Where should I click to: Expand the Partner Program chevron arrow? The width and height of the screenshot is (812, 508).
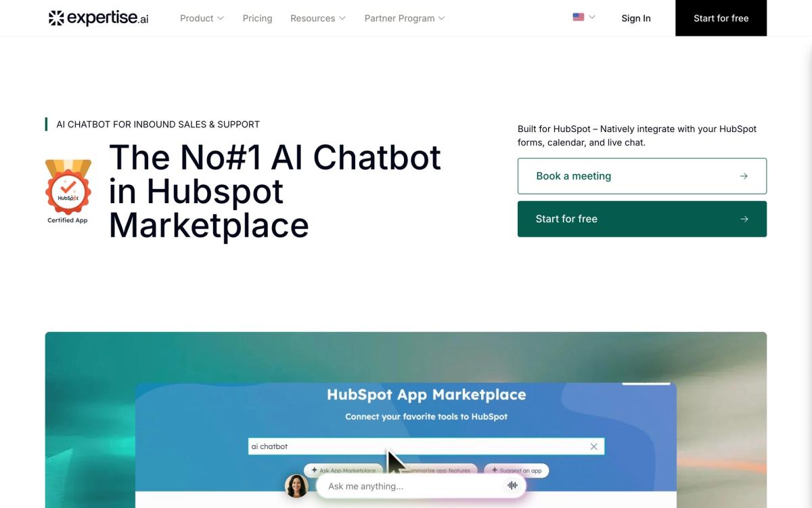click(441, 18)
